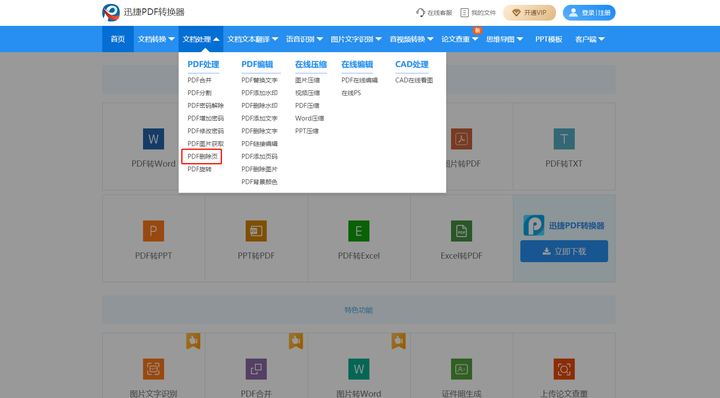Click the user avatar icon beside 登录
Image resolution: width=720 pixels, height=398 pixels.
click(573, 12)
